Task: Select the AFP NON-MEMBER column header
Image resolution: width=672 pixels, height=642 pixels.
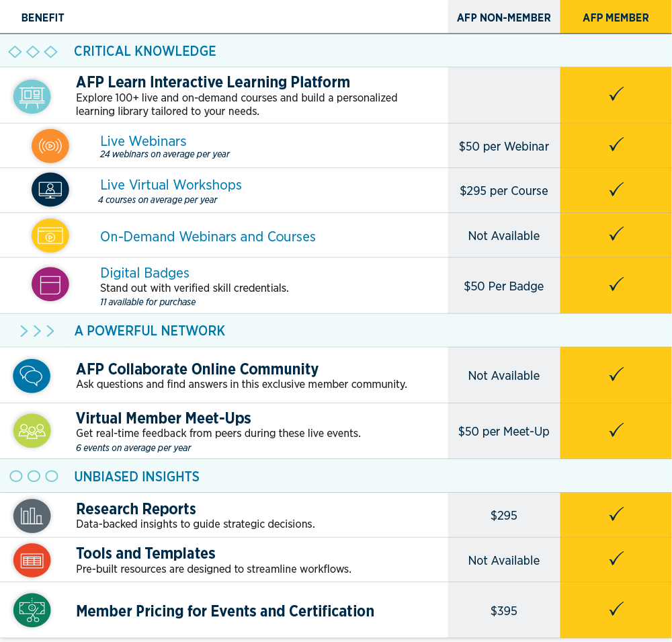Action: pos(504,18)
